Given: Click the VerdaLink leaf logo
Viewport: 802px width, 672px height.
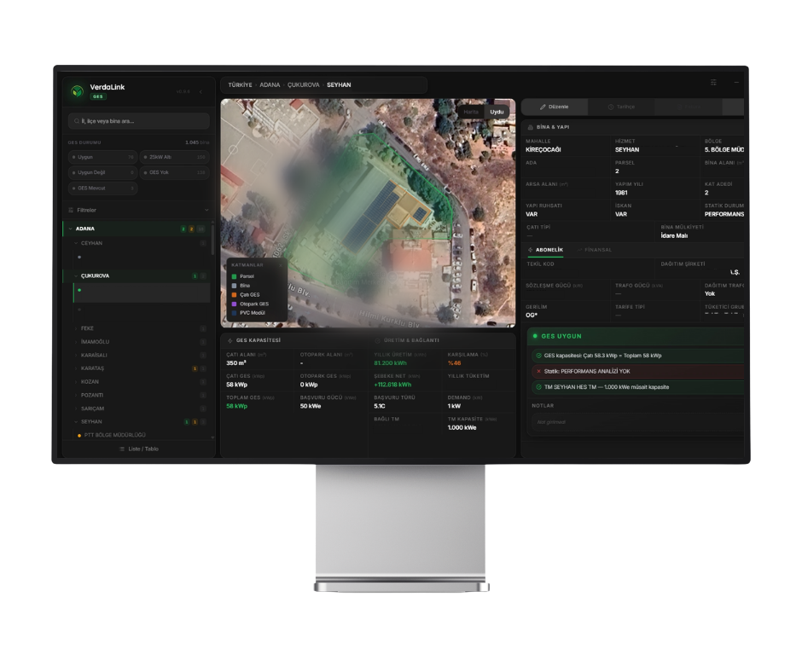Looking at the screenshot, I should tap(78, 91).
